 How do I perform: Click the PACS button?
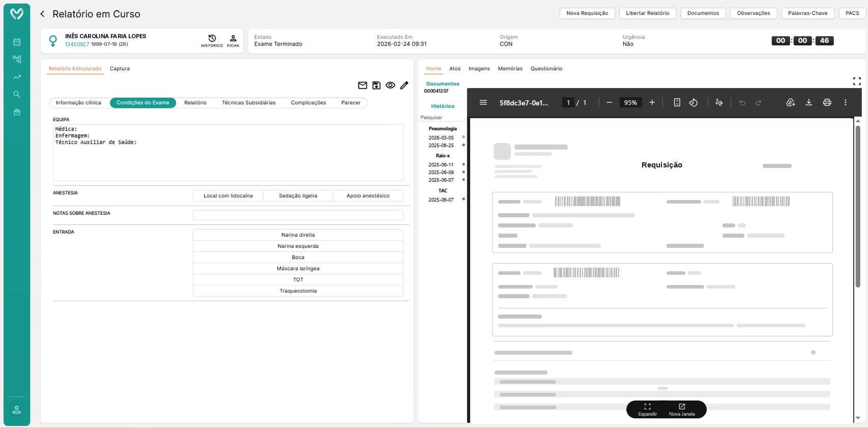(852, 13)
